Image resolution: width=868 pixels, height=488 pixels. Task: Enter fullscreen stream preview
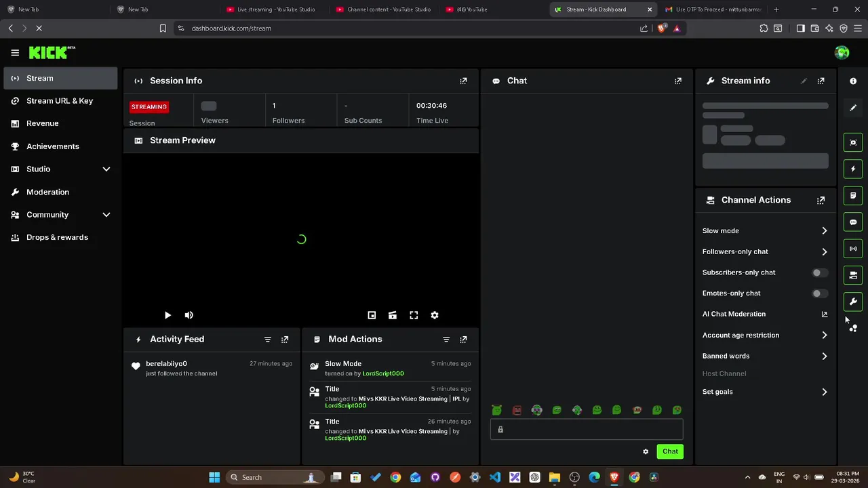414,315
